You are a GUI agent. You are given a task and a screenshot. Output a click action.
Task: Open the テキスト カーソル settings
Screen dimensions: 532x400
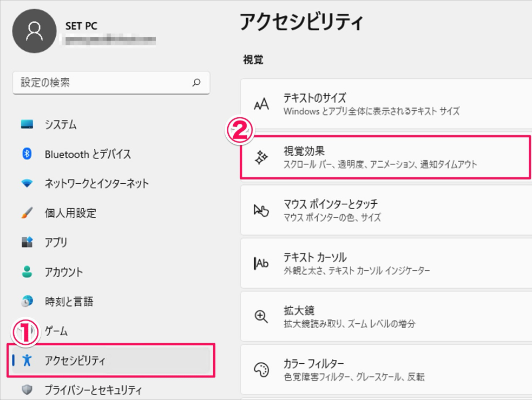point(385,263)
